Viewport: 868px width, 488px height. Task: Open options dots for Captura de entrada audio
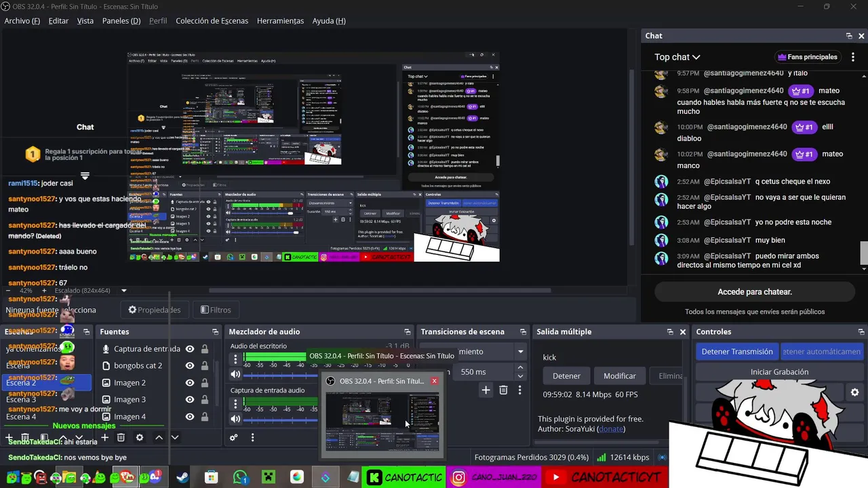coord(235,404)
